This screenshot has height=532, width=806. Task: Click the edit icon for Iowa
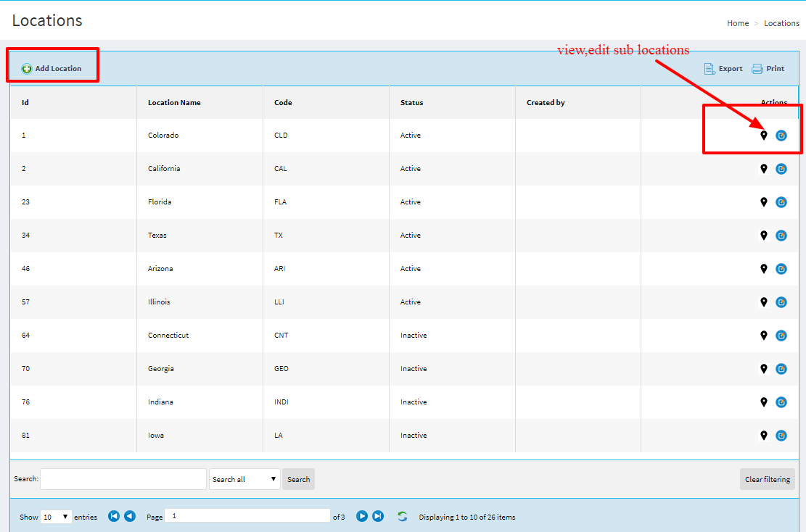pos(781,436)
